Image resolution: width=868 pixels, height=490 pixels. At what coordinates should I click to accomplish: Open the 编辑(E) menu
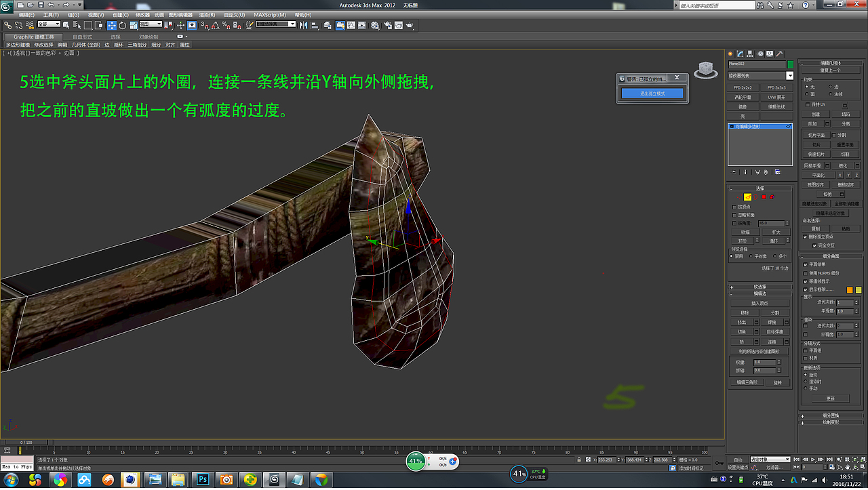[x=27, y=15]
